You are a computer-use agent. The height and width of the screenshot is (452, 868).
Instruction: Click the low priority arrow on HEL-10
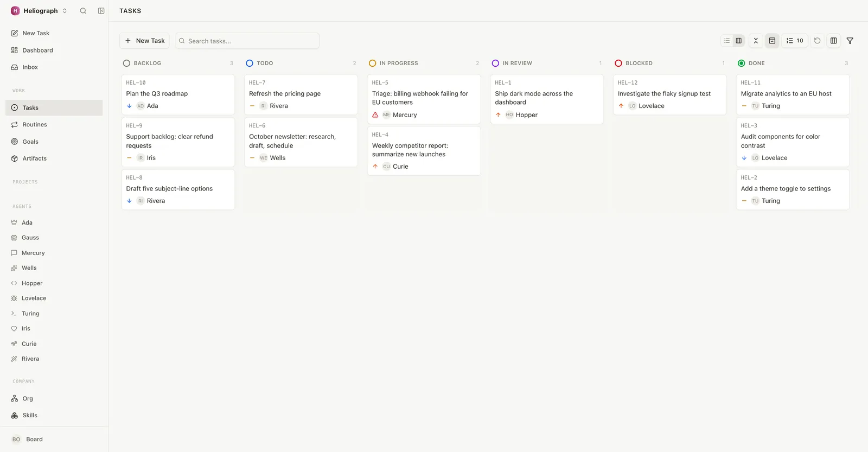click(x=129, y=106)
